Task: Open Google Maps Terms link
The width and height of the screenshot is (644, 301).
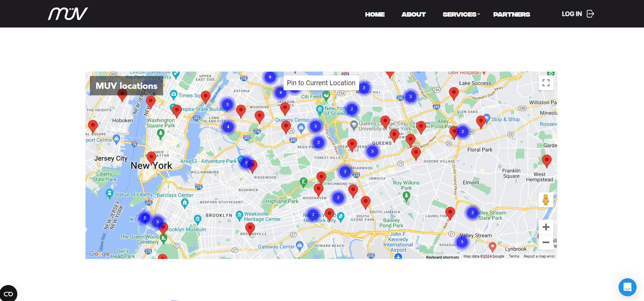Action: pyautogui.click(x=514, y=257)
